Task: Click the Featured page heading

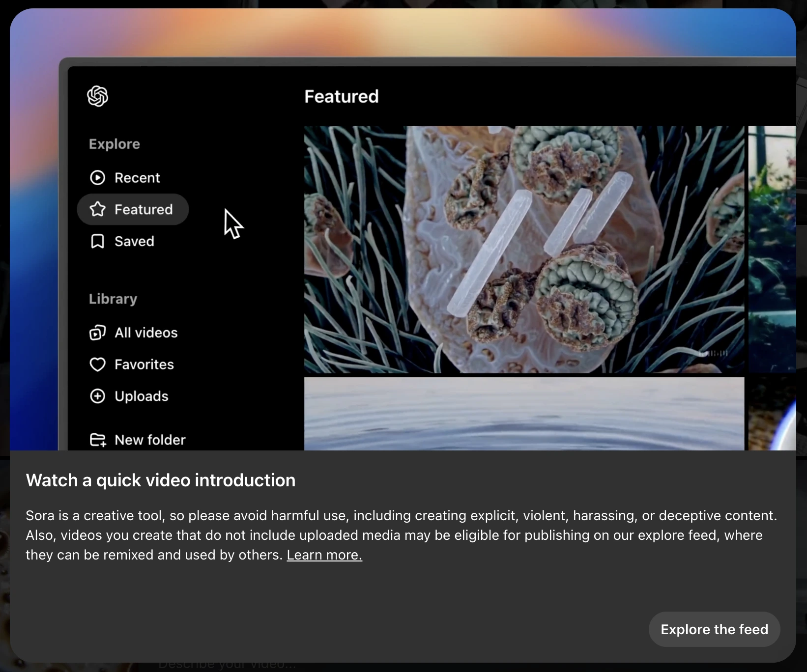Action: tap(341, 96)
